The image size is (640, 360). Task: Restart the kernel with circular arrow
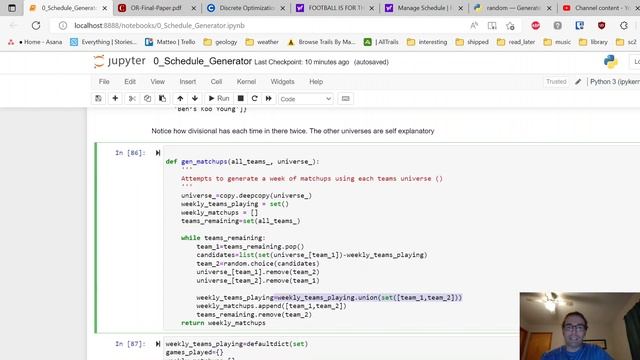[x=255, y=98]
